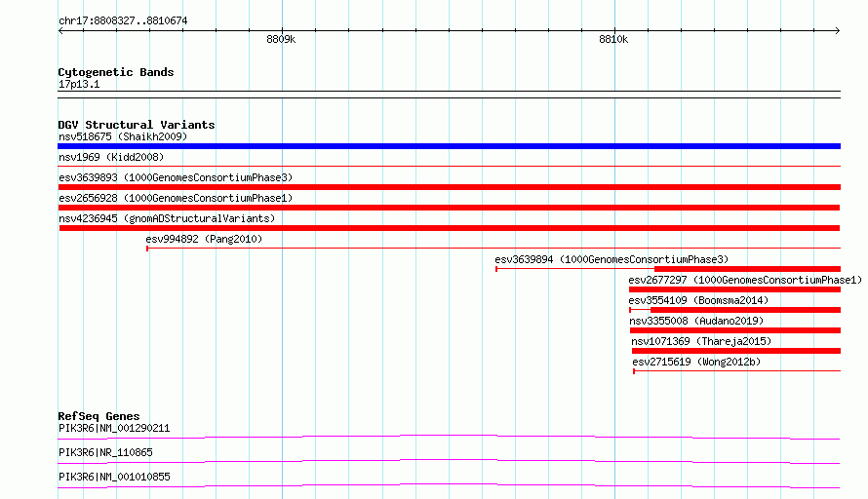Select the blue nsv518675 variant bar
The image size is (868, 499).
[x=449, y=146]
